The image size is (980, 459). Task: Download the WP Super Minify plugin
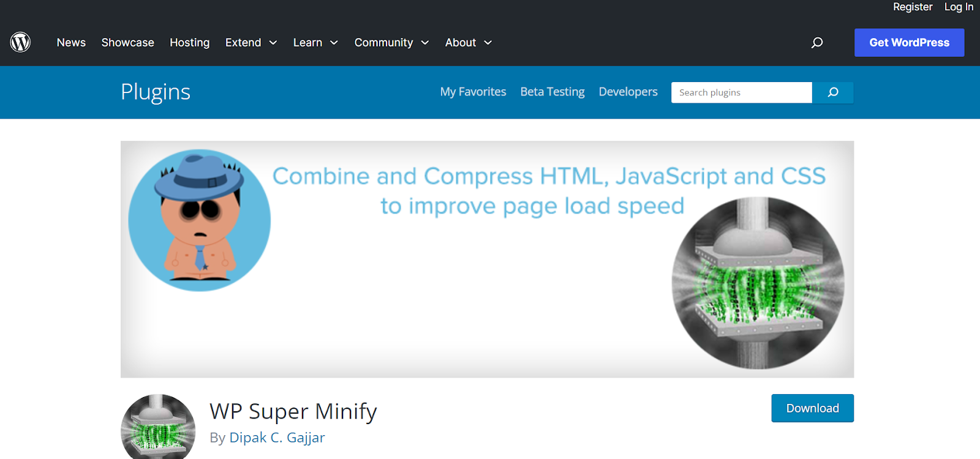pos(813,408)
